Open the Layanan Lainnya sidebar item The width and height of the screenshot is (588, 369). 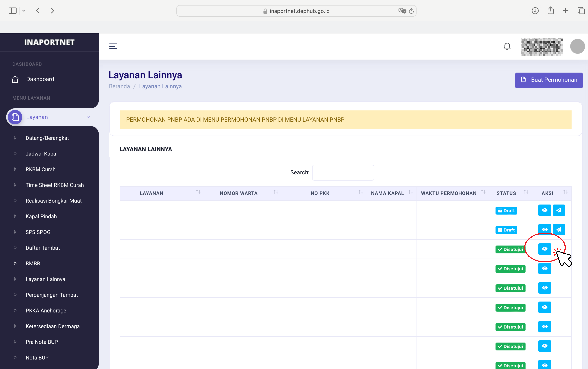(45, 279)
